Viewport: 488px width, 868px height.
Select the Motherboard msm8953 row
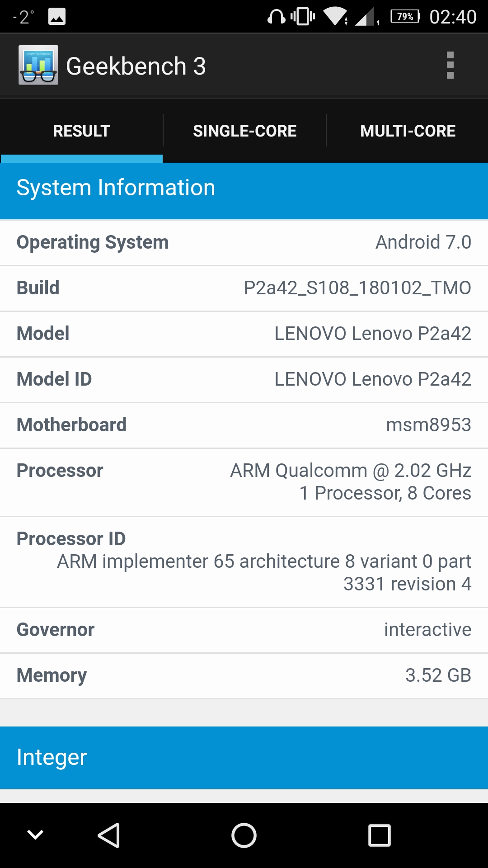tap(244, 425)
